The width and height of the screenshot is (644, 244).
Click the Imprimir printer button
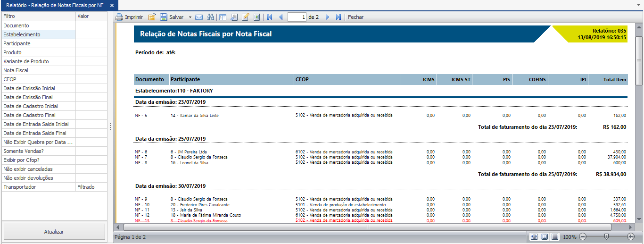130,17
